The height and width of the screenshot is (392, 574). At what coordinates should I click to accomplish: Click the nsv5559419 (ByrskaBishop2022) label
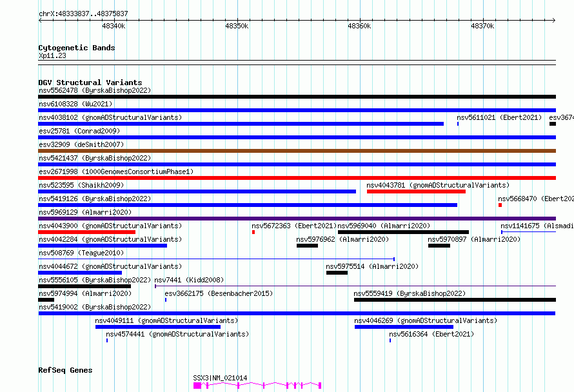[x=410, y=293]
